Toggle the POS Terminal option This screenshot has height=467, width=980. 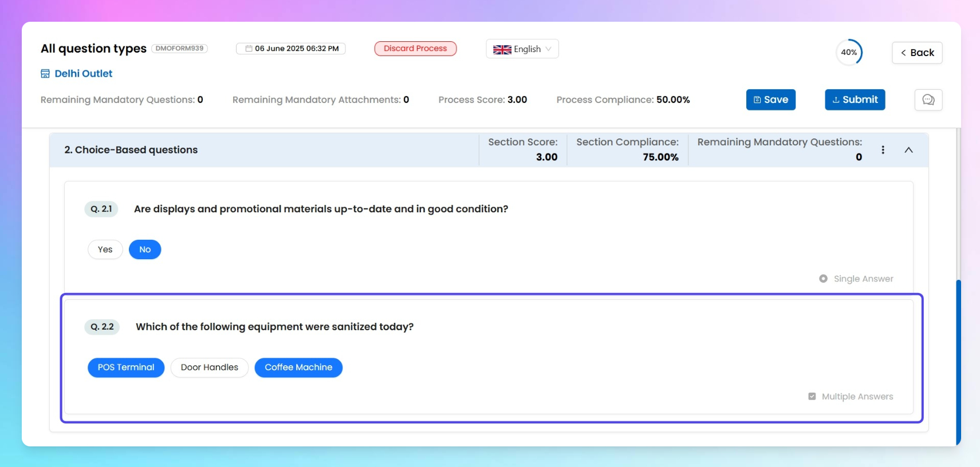[126, 367]
